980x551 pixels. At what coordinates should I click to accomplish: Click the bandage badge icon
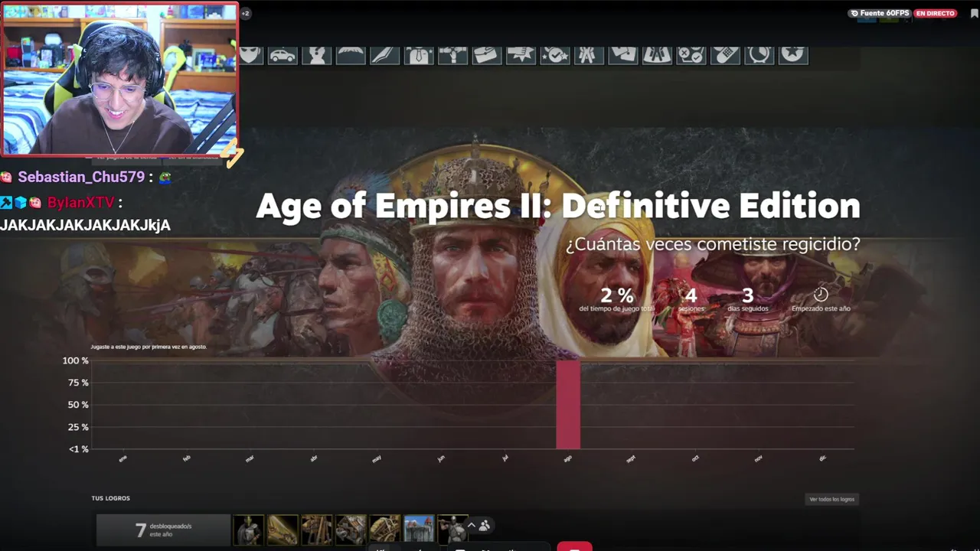(x=725, y=55)
